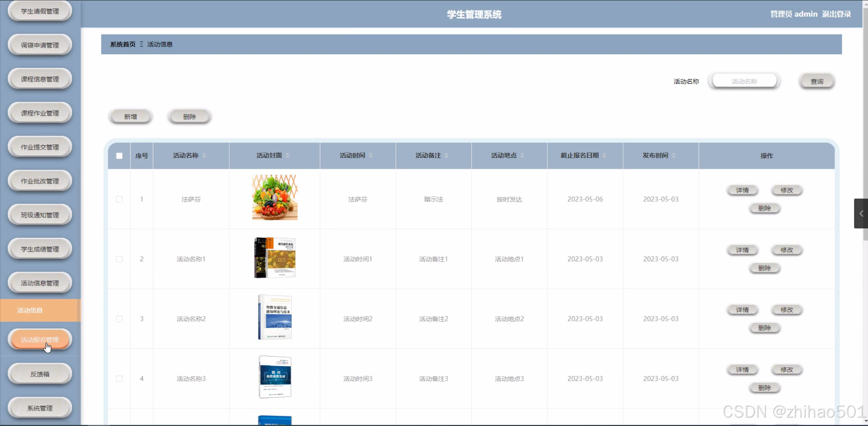Focus the 活动名称 search input field

coord(744,81)
